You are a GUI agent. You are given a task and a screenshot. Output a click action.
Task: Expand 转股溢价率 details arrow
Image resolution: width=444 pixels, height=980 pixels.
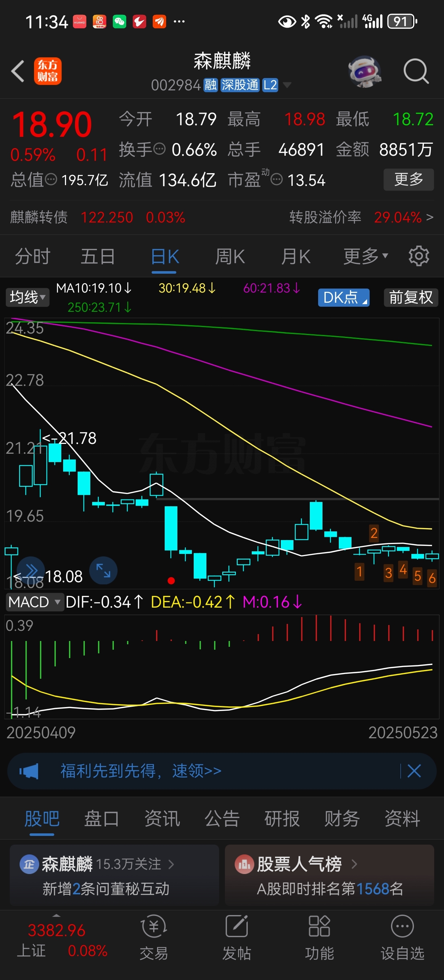[429, 217]
